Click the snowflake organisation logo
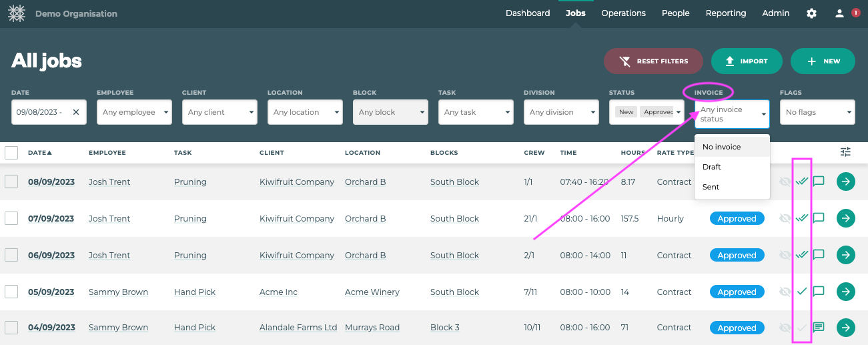Screen dimensions: 868x345 pos(17,13)
